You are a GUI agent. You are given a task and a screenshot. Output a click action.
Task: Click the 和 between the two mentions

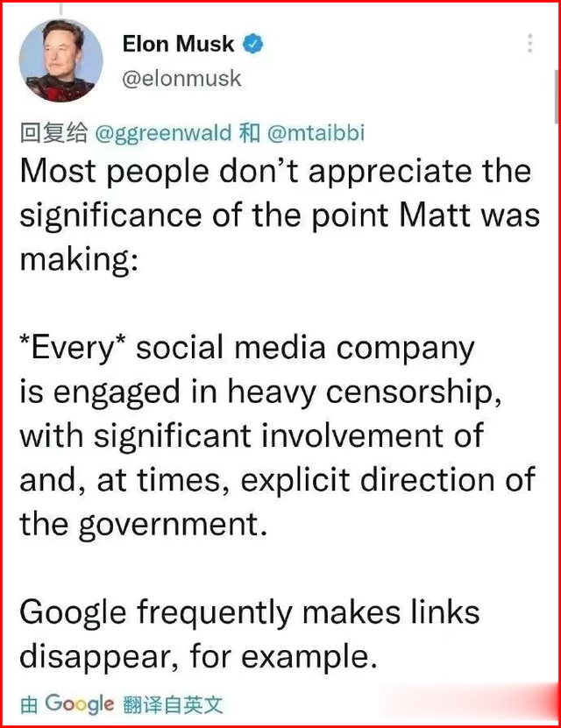[x=250, y=133]
